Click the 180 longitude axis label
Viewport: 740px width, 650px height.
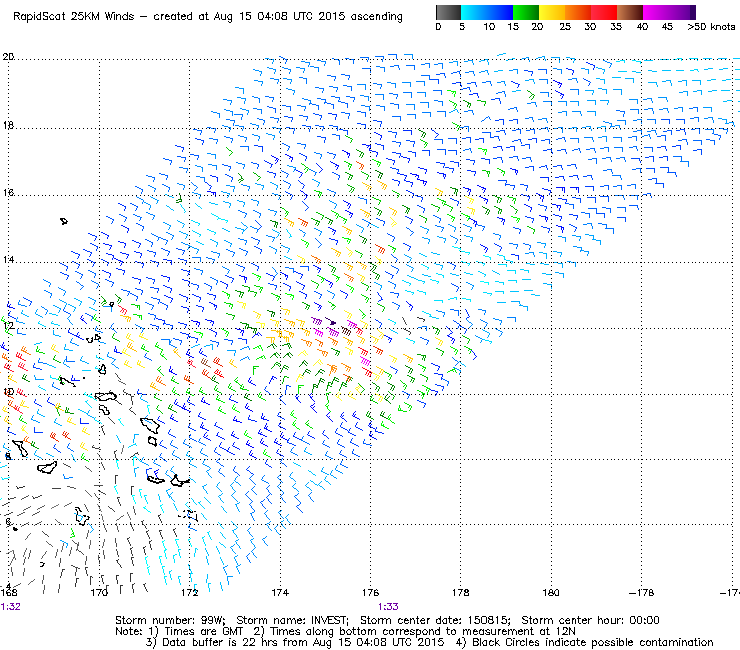(x=551, y=592)
